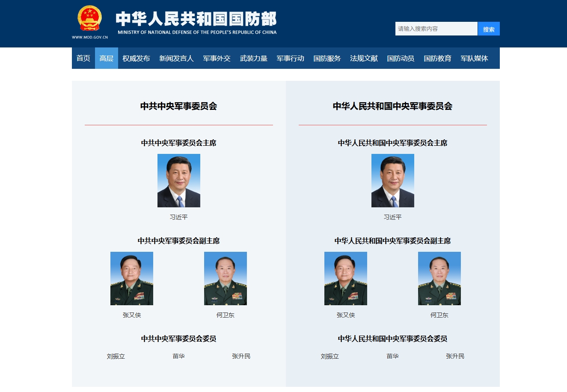
Task: Click 刘振立 in the right panel members list
Action: [330, 356]
